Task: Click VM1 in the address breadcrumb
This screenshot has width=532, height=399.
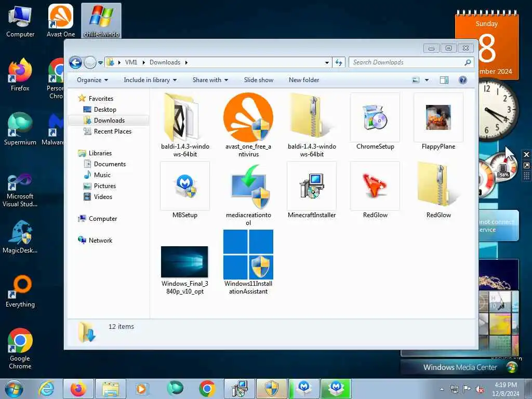Action: pyautogui.click(x=131, y=62)
